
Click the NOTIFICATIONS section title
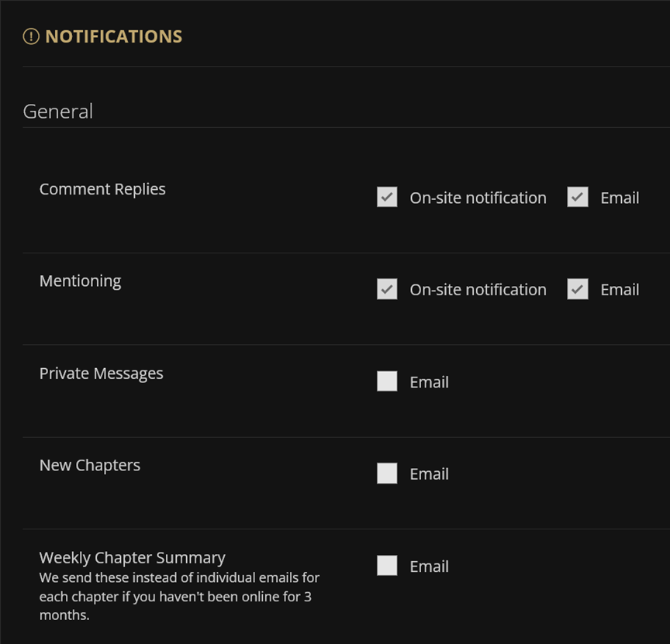114,36
